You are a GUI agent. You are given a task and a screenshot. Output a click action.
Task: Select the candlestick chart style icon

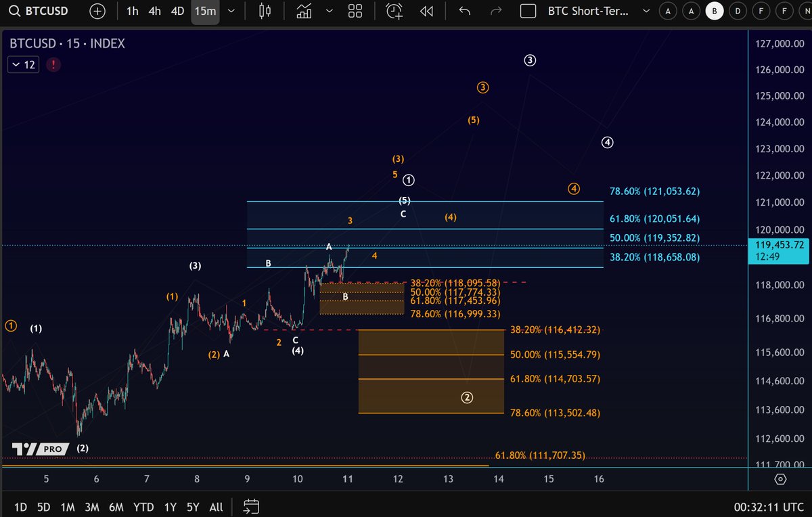click(264, 11)
